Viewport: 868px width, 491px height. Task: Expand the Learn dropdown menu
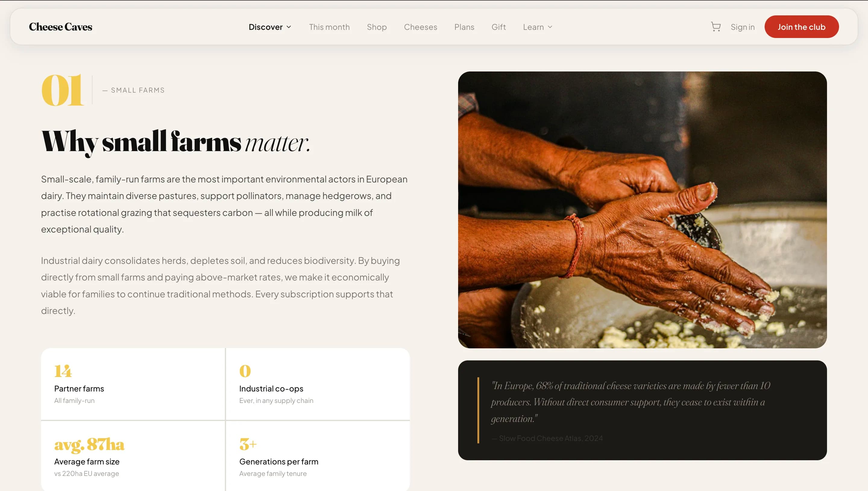coord(537,27)
